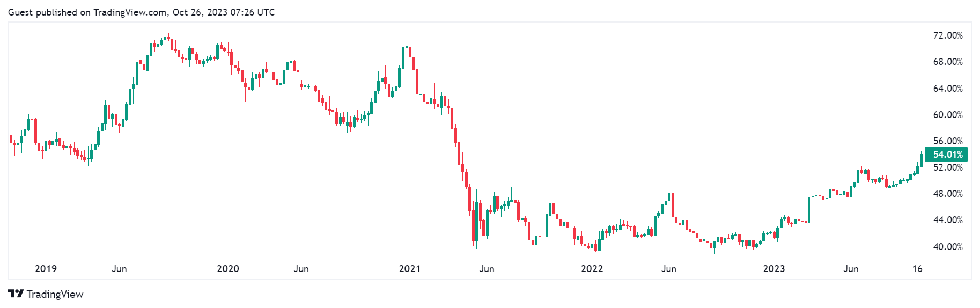Viewport: 980px width, 308px height.
Task: Click the 48.00% label on the price scale
Action: [x=948, y=194]
